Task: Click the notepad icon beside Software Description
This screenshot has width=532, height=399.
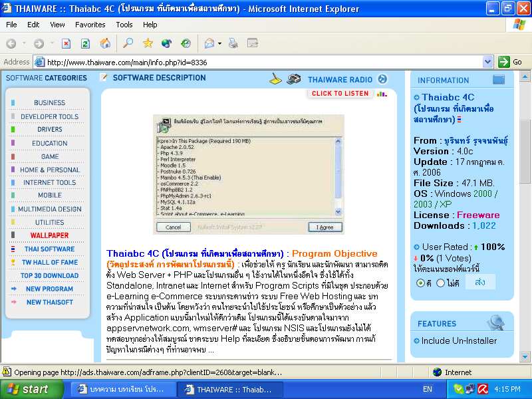Action: pyautogui.click(x=104, y=78)
